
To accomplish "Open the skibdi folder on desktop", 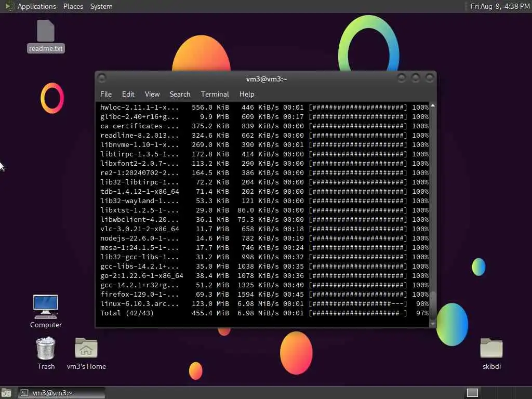I will [x=491, y=353].
